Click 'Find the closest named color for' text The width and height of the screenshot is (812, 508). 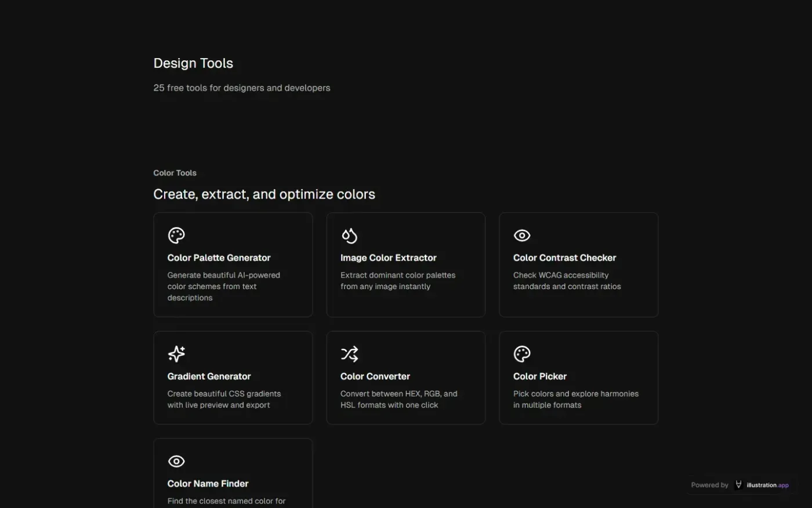click(226, 501)
